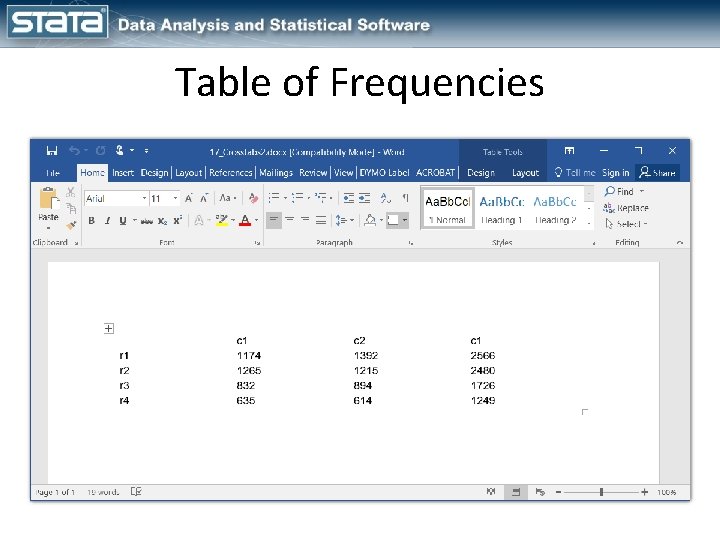This screenshot has height=540, width=720.
Task: Click the table move handle
Action: tap(109, 328)
